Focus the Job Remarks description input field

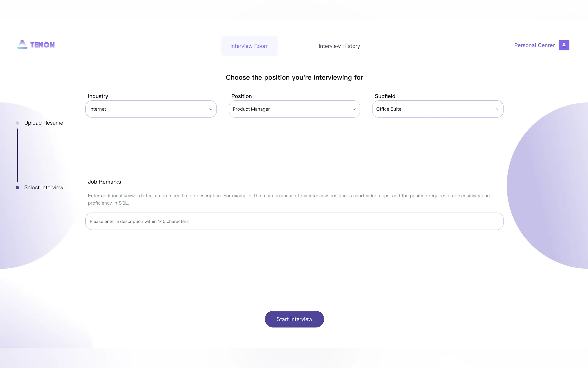click(x=294, y=221)
